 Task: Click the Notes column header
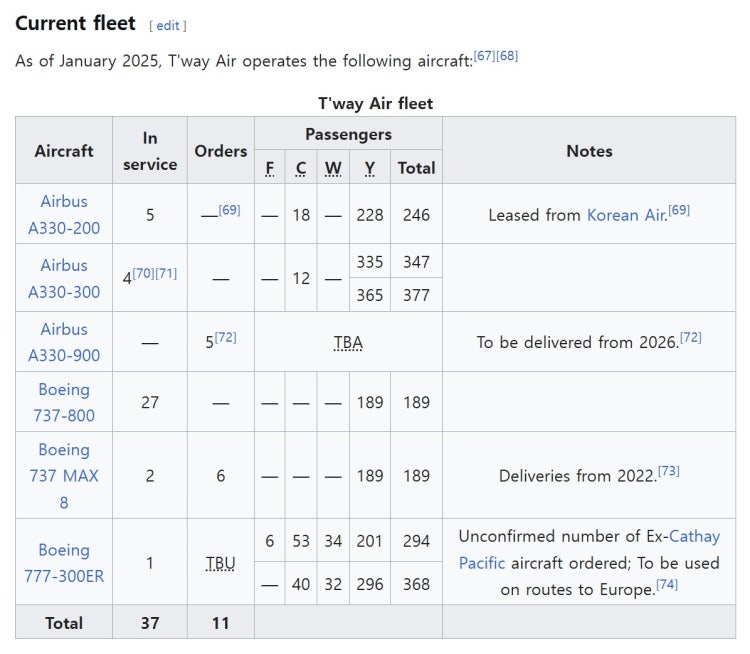pyautogui.click(x=589, y=151)
